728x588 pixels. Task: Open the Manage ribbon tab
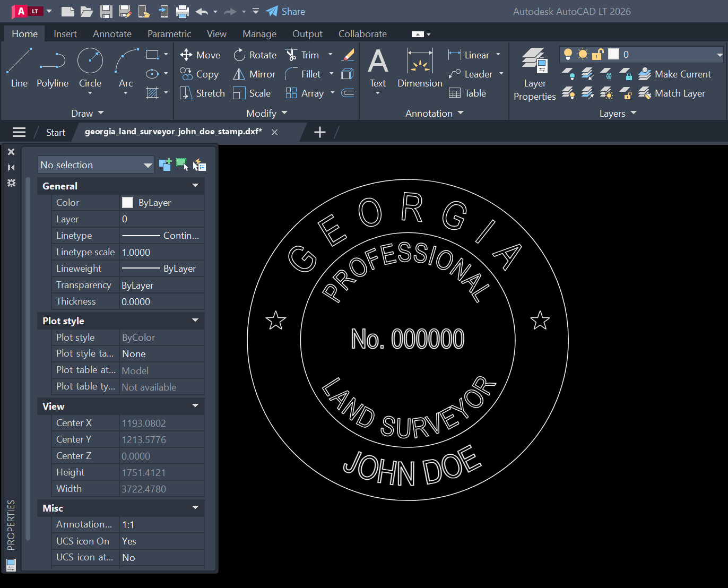pyautogui.click(x=259, y=33)
